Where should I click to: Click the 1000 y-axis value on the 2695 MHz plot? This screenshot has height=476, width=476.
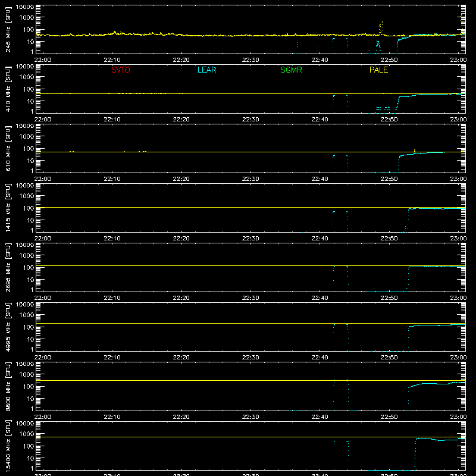(27, 256)
